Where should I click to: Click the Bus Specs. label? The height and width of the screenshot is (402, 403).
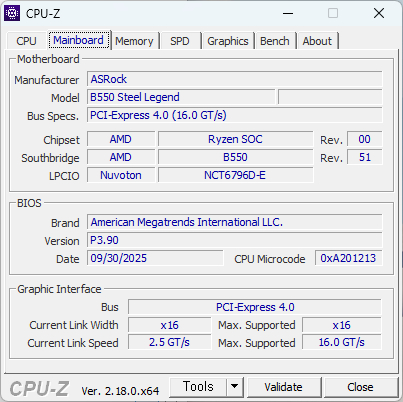(53, 116)
